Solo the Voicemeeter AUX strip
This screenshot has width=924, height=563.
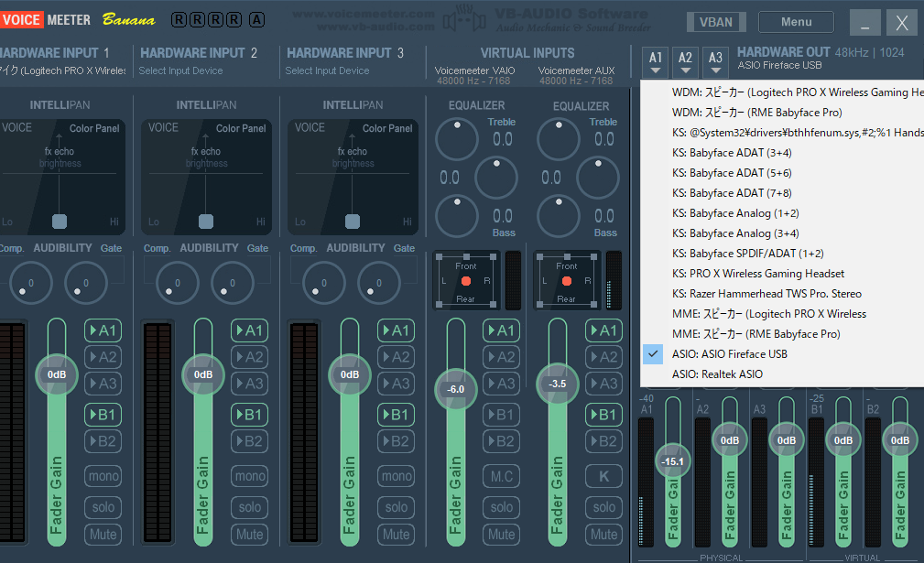tap(603, 507)
